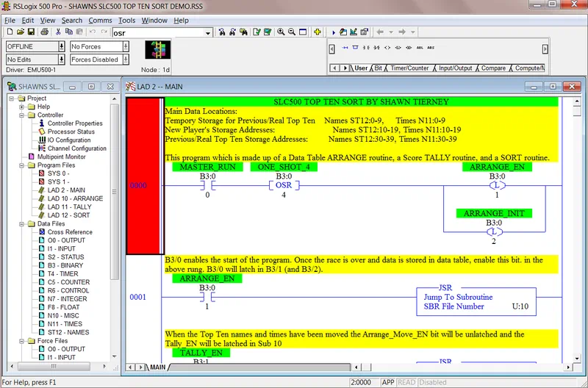Open the No Edits dropdown
This screenshot has width=588, height=388.
pos(62,60)
